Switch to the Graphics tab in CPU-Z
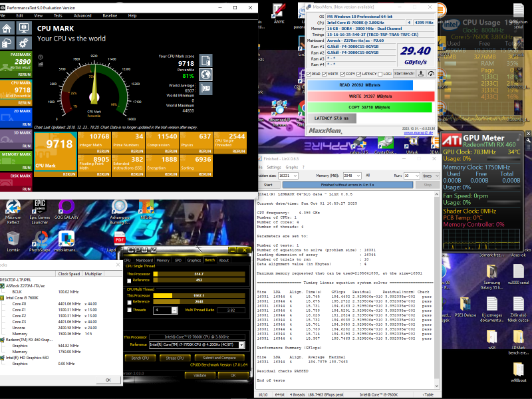Viewport: 532px width, 399px height. [194, 260]
